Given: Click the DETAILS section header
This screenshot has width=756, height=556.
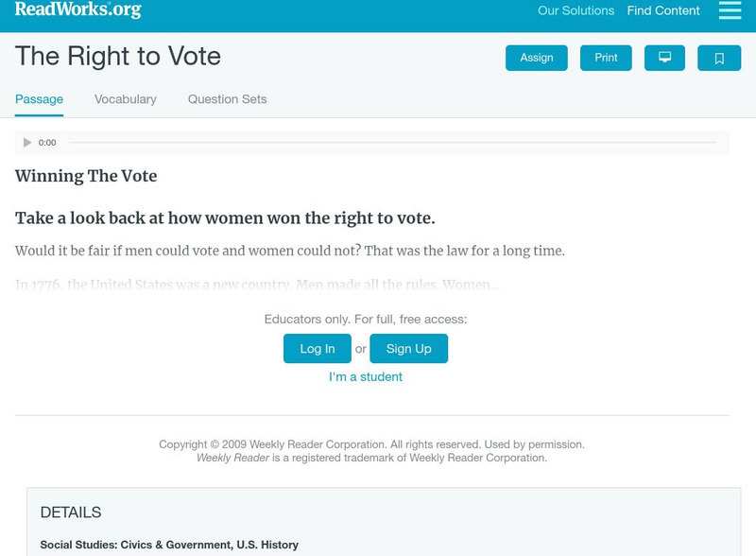Looking at the screenshot, I should point(71,513).
